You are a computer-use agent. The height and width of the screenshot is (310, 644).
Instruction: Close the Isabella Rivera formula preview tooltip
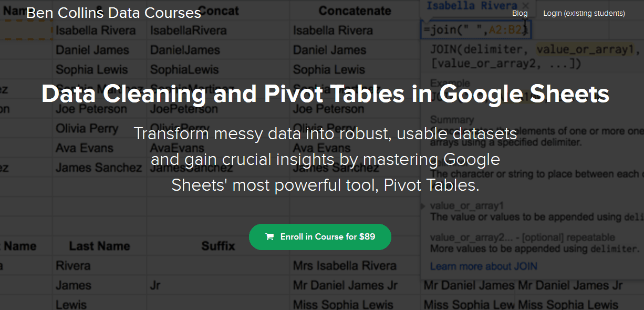coord(525,6)
